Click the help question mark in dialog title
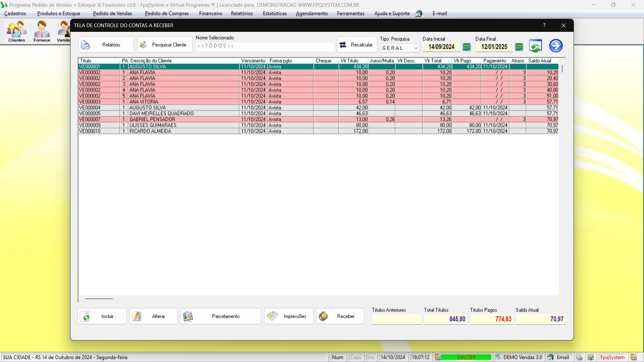The image size is (644, 362). (x=544, y=25)
